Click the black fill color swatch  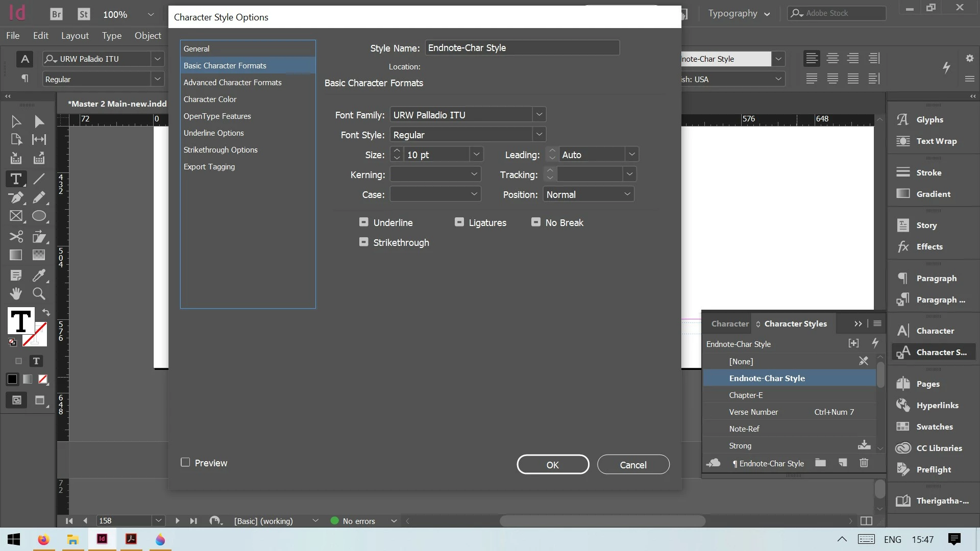point(12,379)
